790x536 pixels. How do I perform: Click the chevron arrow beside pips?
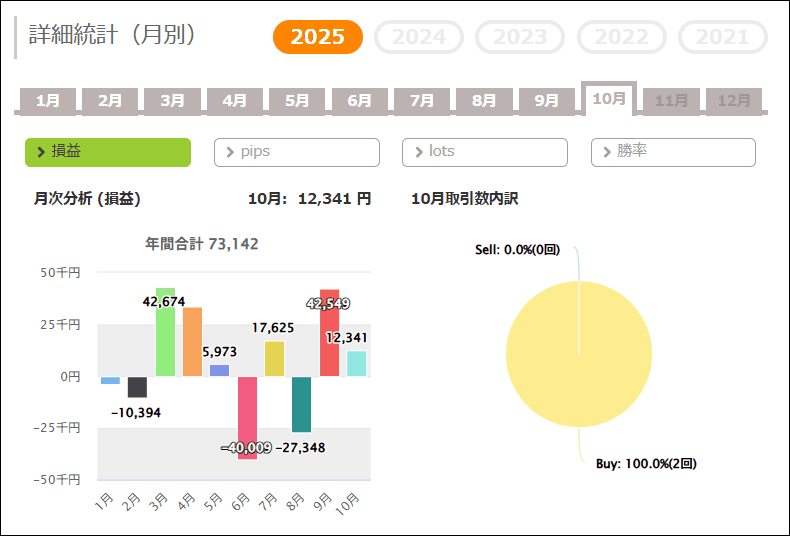(x=230, y=152)
